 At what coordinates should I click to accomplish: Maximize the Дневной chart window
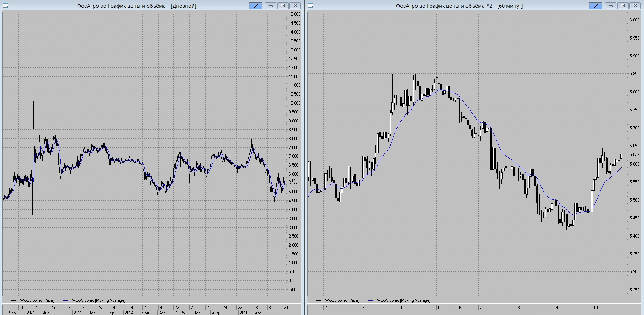(x=283, y=6)
